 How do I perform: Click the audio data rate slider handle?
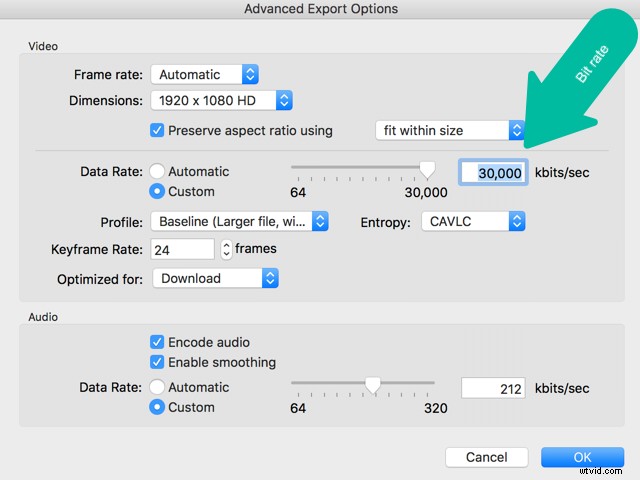point(373,385)
